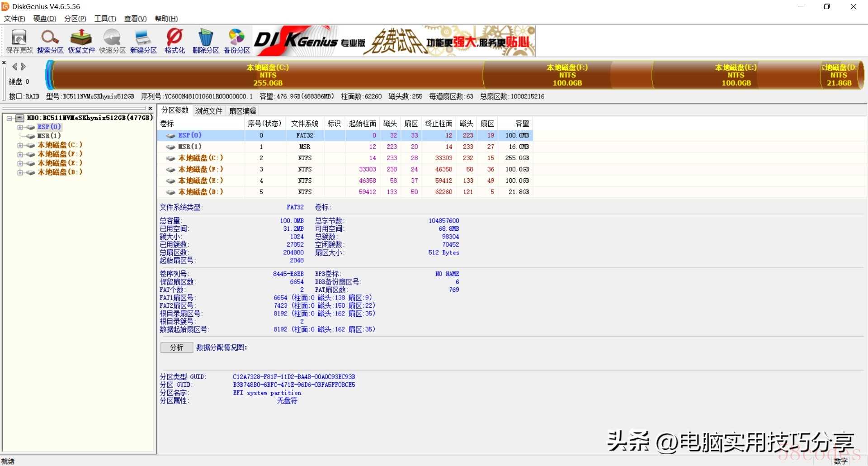
Task: Click the 起始柱面 column header
Action: coord(363,124)
